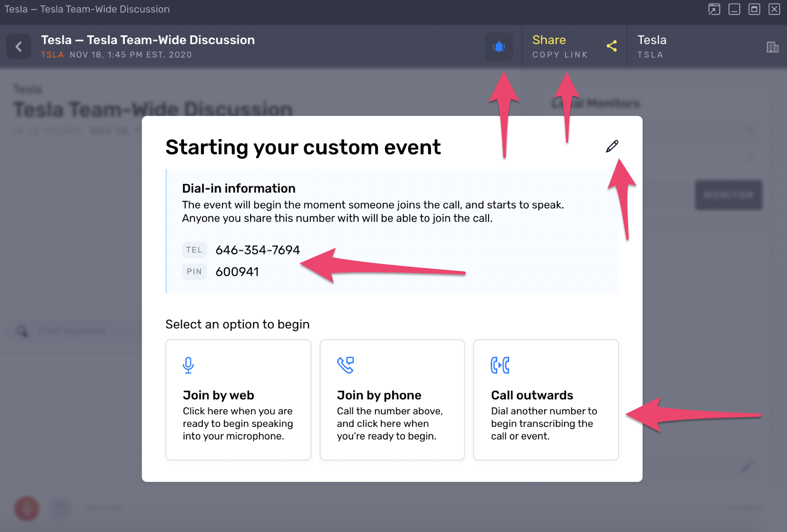Image resolution: width=787 pixels, height=532 pixels.
Task: Click Share copy link
Action: tap(574, 46)
